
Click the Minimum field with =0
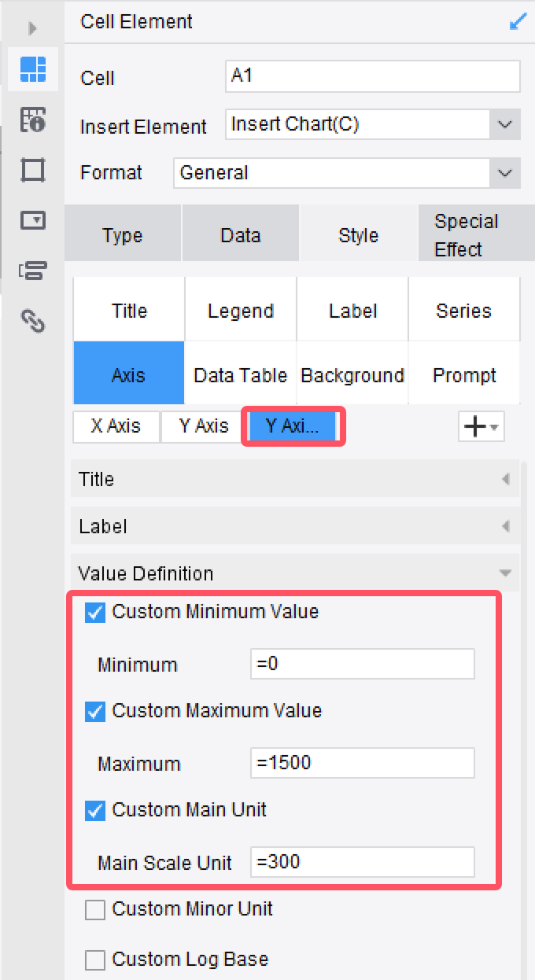[363, 664]
